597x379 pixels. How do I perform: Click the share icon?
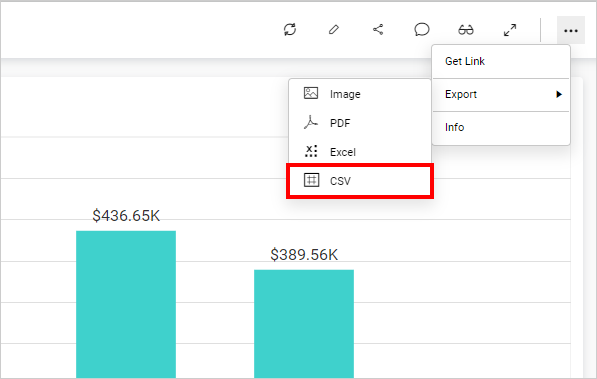pyautogui.click(x=378, y=30)
